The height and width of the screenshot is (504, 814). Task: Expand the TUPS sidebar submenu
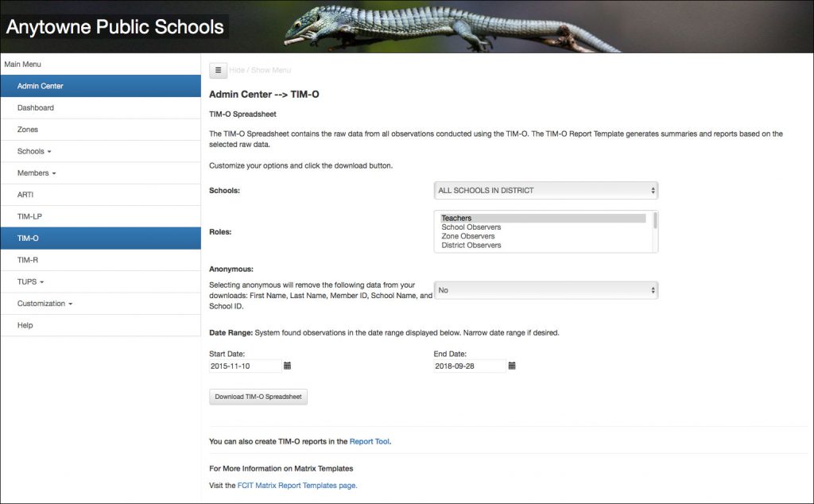[x=30, y=281]
